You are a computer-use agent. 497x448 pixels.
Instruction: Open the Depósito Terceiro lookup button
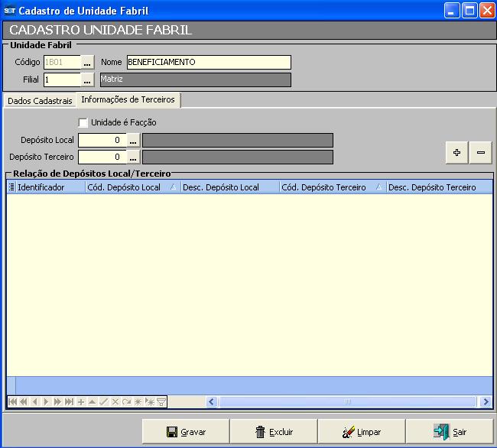pyautogui.click(x=134, y=157)
